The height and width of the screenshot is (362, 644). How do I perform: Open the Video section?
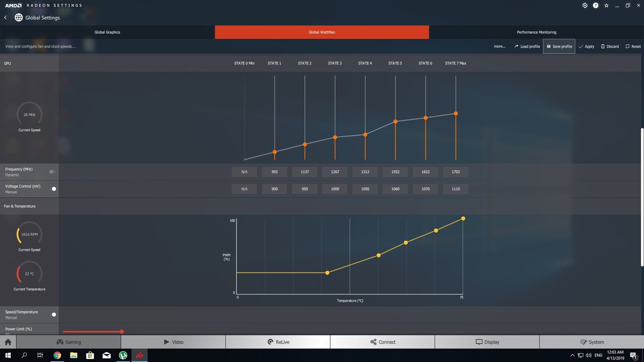[x=173, y=342]
